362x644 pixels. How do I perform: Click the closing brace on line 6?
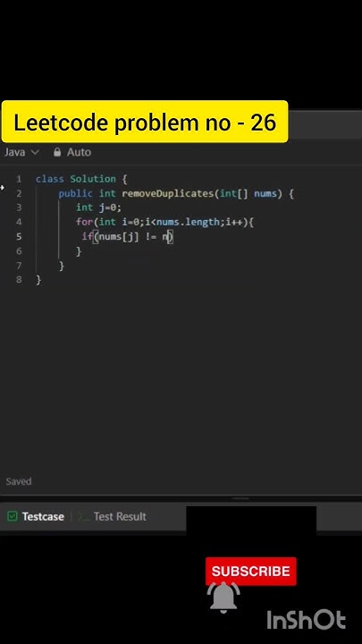[x=79, y=251]
